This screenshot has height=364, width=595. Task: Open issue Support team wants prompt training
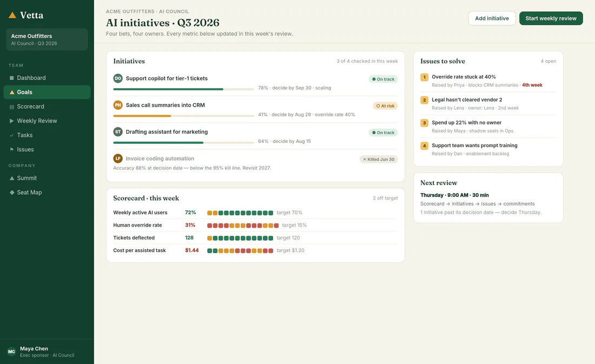pyautogui.click(x=474, y=145)
